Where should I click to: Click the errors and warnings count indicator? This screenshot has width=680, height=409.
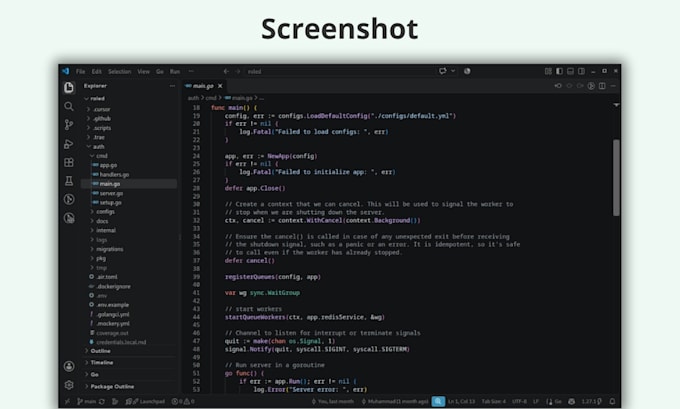[x=183, y=402]
